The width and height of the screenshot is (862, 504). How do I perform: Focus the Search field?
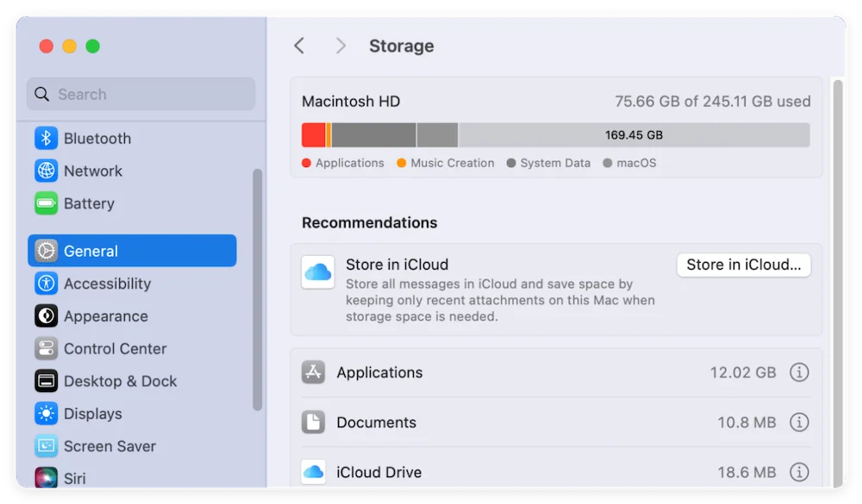pos(141,94)
